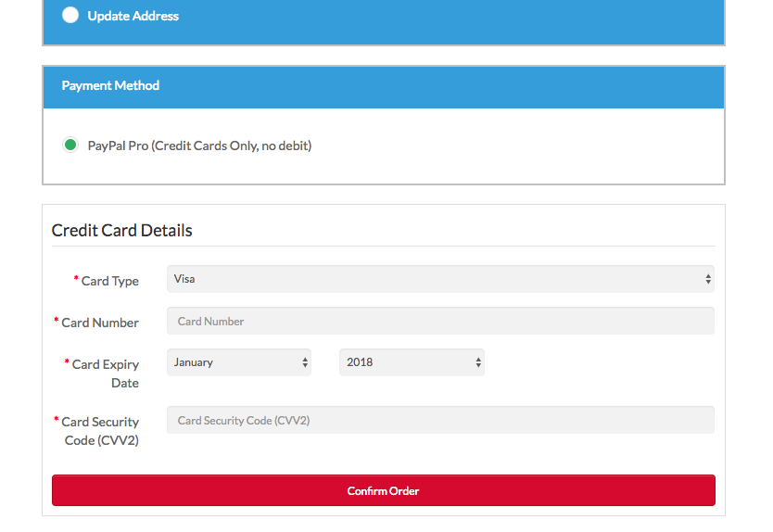
Task: Open the expiry month dropdown showing January
Action: [239, 362]
